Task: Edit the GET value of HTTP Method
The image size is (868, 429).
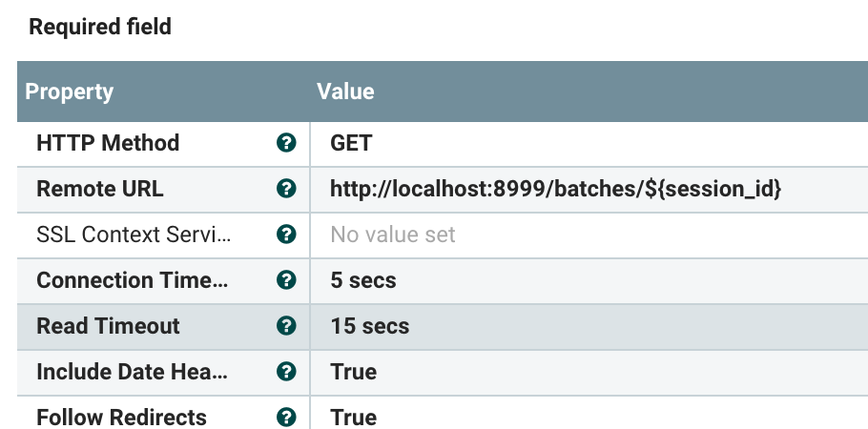Action: coord(351,143)
